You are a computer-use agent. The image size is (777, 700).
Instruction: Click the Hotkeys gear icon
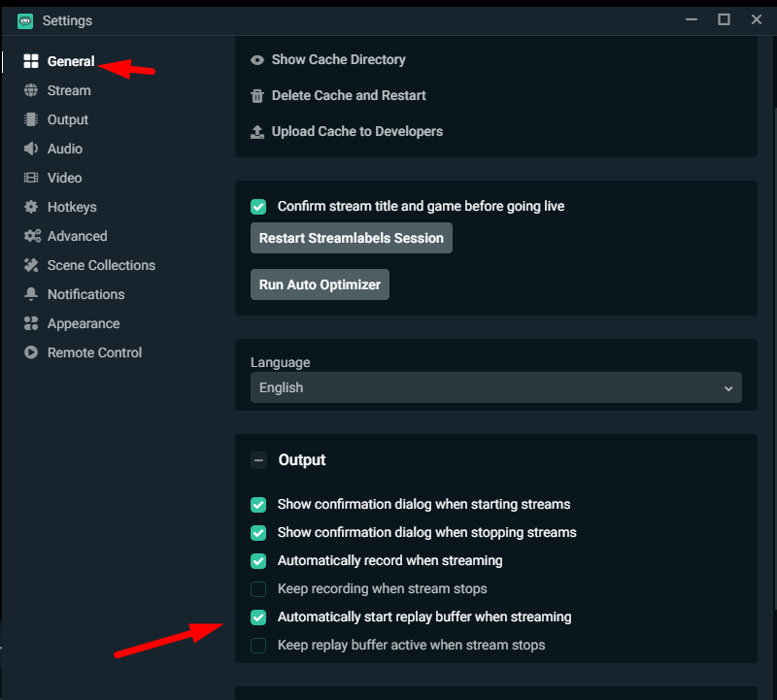coord(31,207)
